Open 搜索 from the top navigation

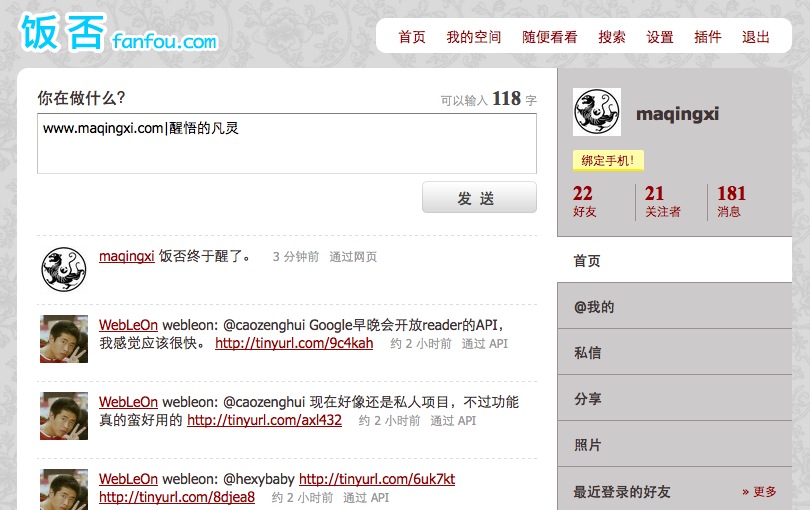612,37
